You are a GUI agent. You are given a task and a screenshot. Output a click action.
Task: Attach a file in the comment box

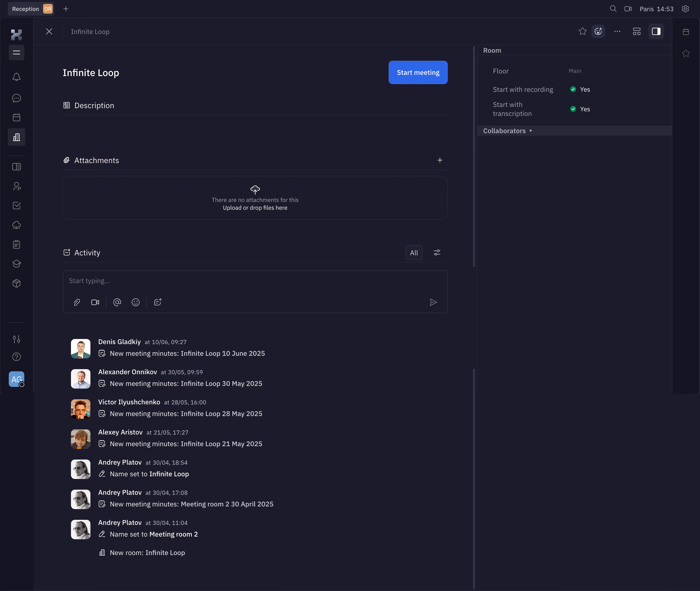[x=77, y=303]
